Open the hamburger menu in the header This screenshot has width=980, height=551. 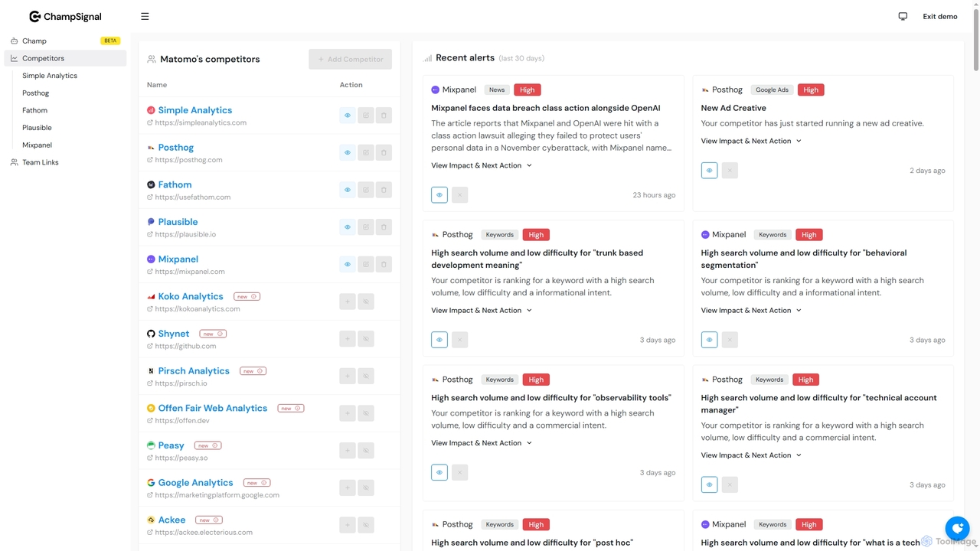145,16
